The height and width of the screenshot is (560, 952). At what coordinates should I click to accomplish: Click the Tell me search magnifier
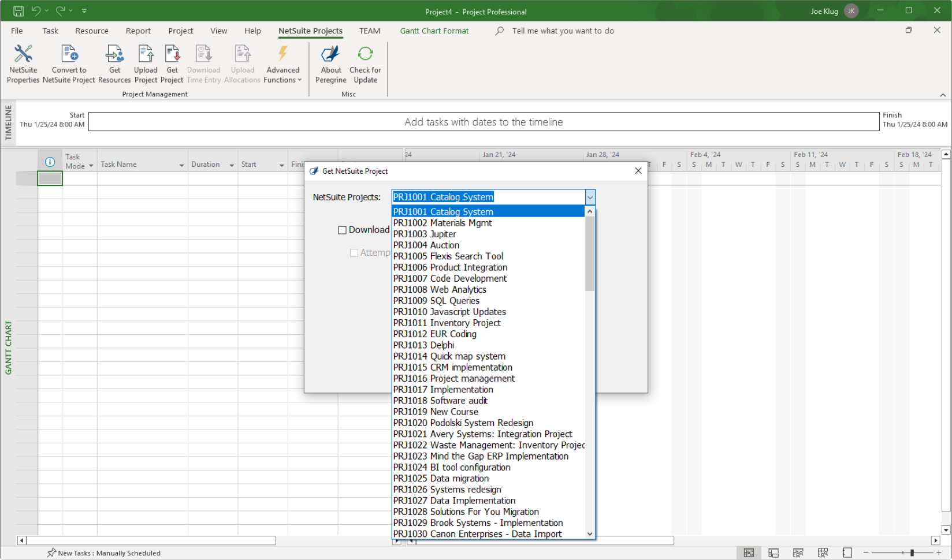click(x=500, y=31)
